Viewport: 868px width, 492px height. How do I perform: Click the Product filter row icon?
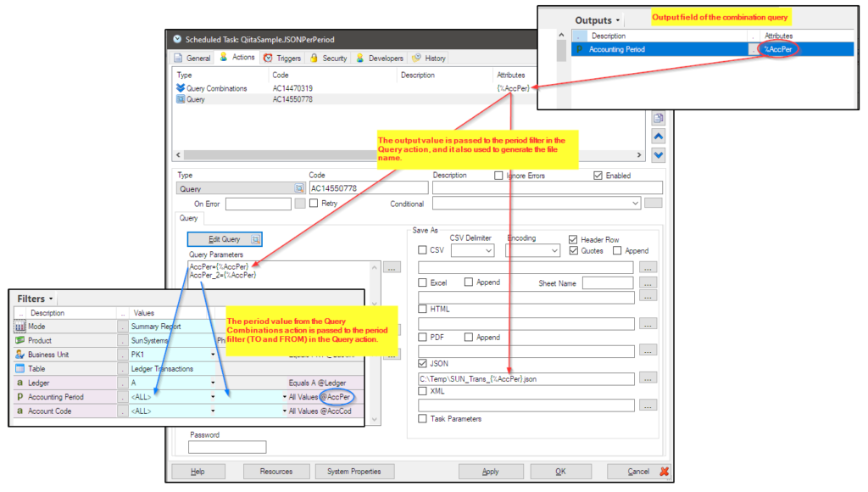click(20, 340)
